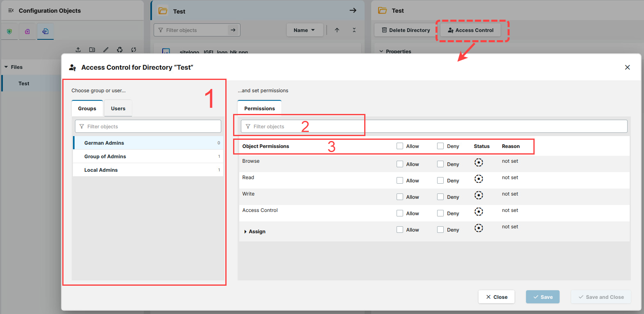Click the groups Filter objects field
The width and height of the screenshot is (644, 314).
tap(148, 126)
